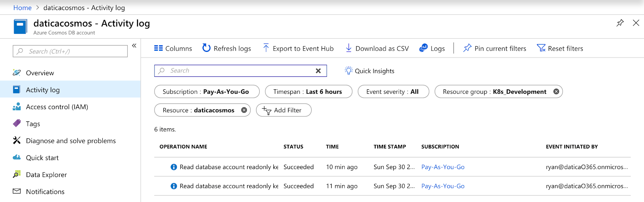
Task: Download activity log as CSV
Action: 377,48
